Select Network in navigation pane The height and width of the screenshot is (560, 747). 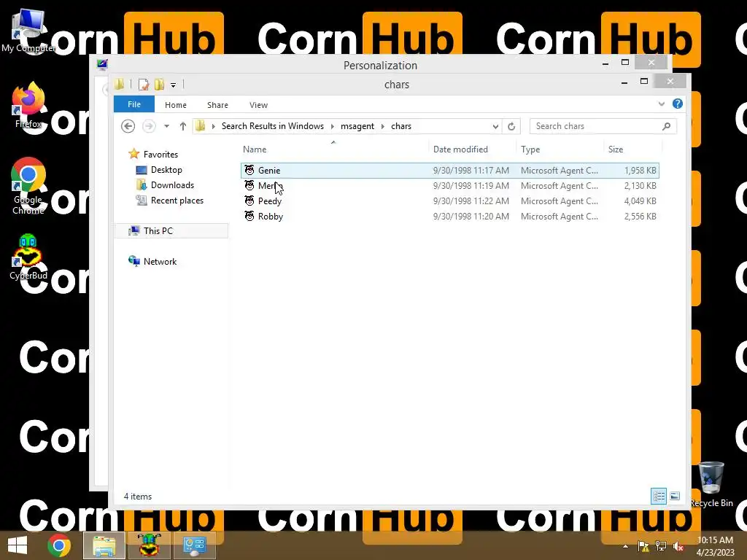(x=160, y=262)
